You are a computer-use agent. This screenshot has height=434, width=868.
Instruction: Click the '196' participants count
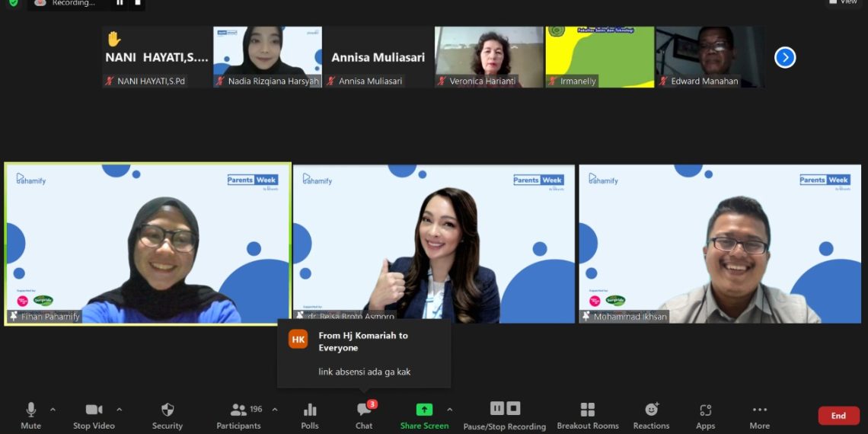pos(256,409)
